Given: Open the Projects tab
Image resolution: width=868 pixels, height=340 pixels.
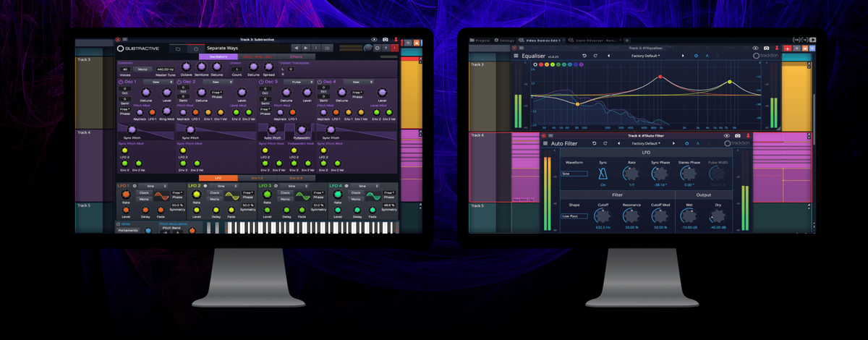Looking at the screenshot, I should (480, 40).
